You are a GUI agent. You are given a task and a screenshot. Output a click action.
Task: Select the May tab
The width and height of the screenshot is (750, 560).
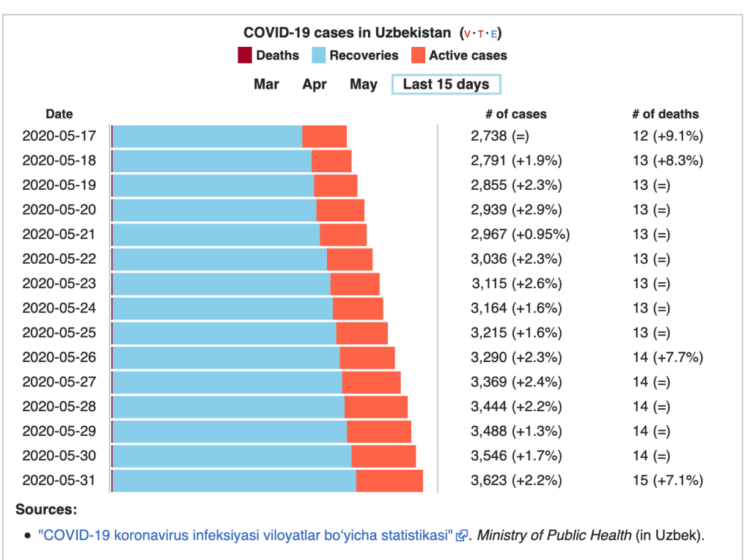(364, 84)
